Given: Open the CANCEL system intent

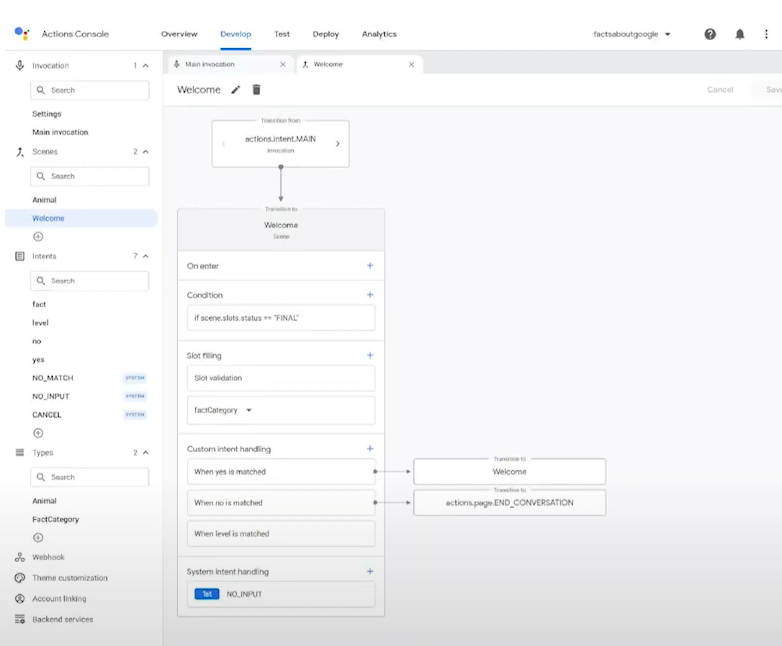Looking at the screenshot, I should pyautogui.click(x=47, y=415).
